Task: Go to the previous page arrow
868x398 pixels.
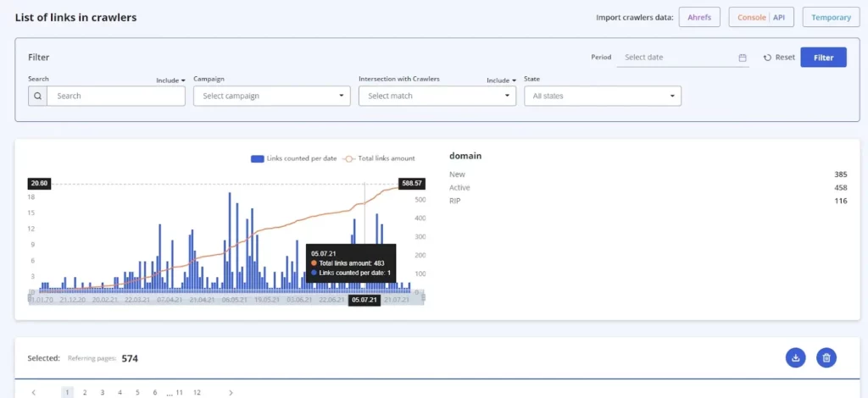Action: coord(34,392)
